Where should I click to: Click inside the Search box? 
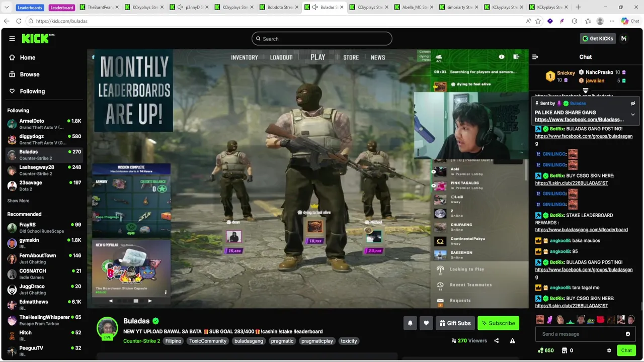322,39
